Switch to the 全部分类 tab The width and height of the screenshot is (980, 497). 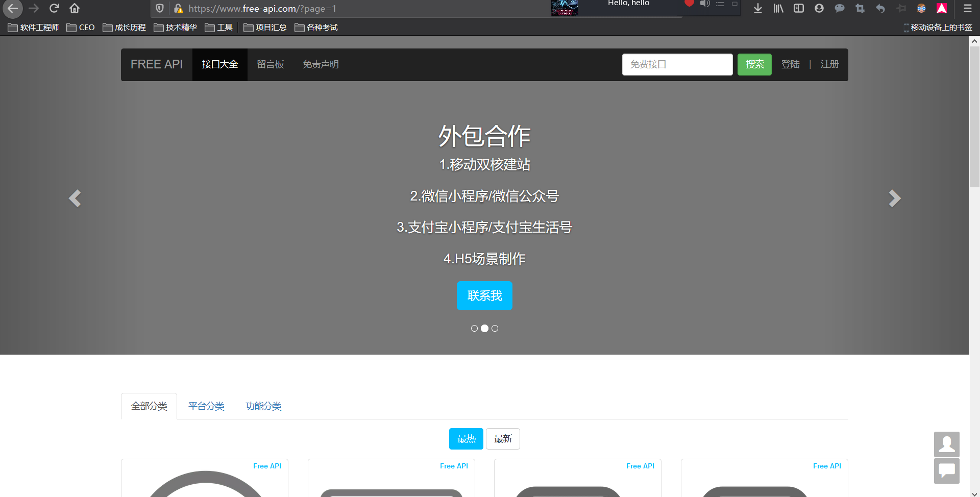tap(149, 406)
